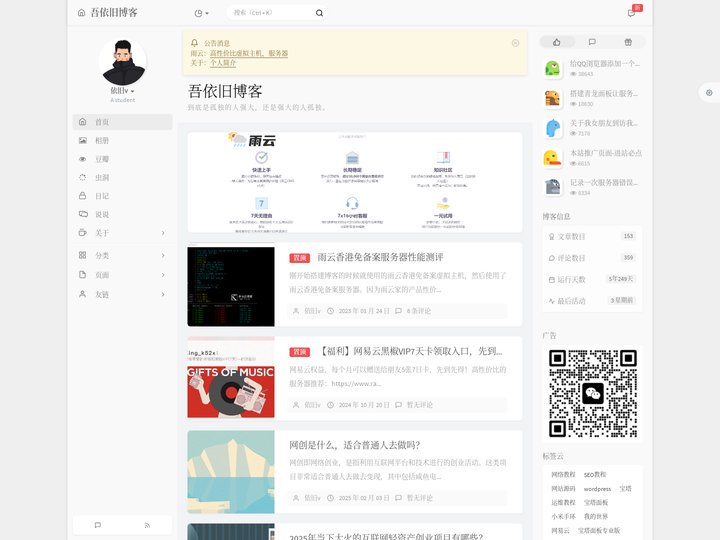Viewport: 720px width, 540px height.
Task: Switch to the comments tab in the right panel
Action: pyautogui.click(x=592, y=42)
